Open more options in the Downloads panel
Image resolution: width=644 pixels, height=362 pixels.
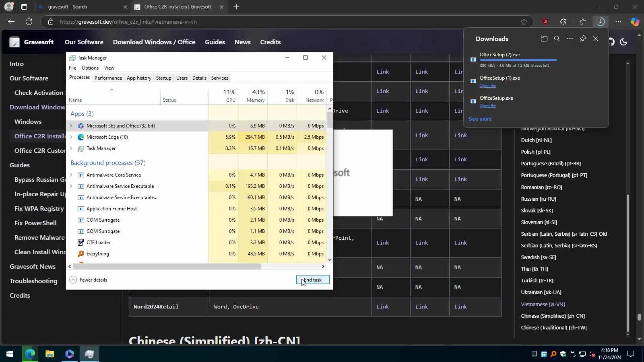point(570,39)
